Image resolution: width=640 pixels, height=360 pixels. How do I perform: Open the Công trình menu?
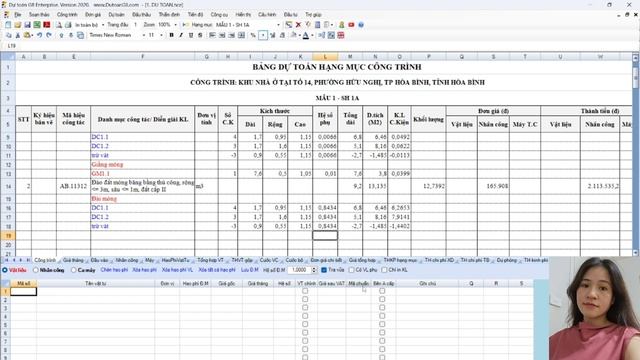(67, 15)
